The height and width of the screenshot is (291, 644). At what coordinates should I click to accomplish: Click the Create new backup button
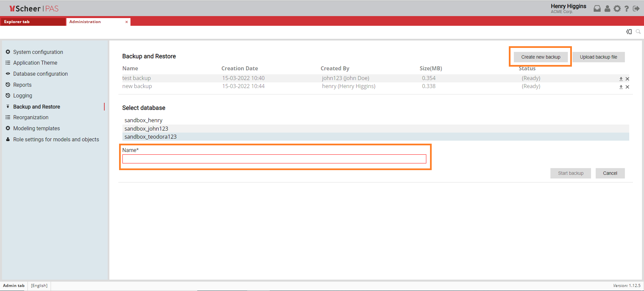(x=540, y=57)
